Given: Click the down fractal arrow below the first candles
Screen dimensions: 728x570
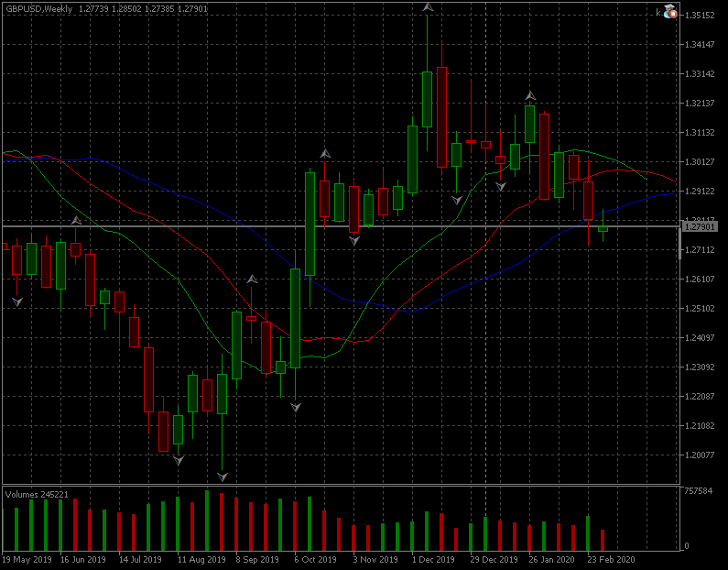Looking at the screenshot, I should pyautogui.click(x=16, y=301).
